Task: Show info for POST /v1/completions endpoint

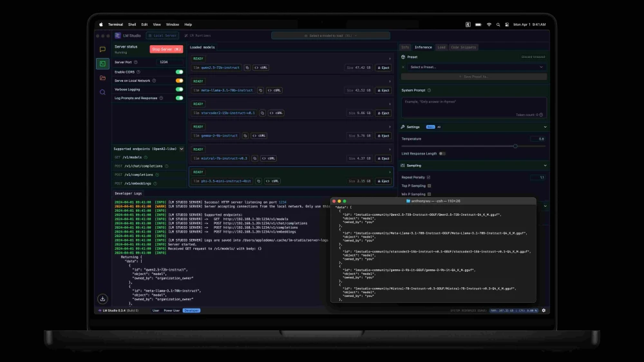Action: click(x=157, y=175)
